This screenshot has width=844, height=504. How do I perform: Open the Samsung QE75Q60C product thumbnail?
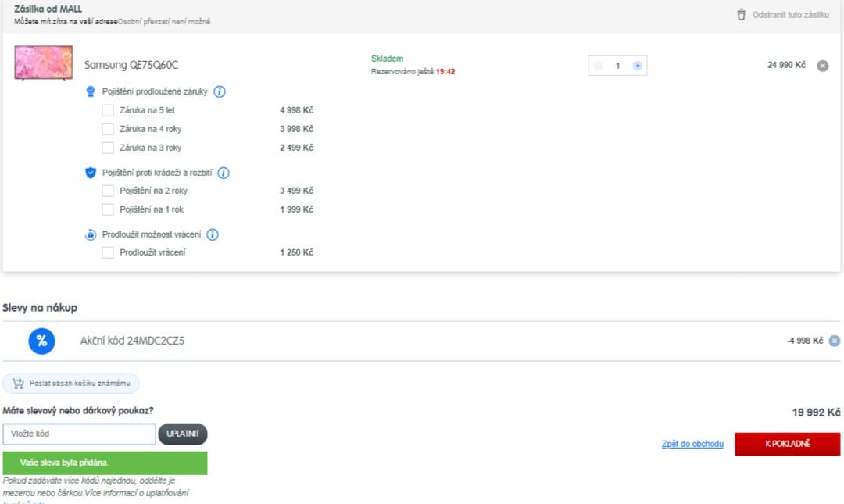[44, 63]
